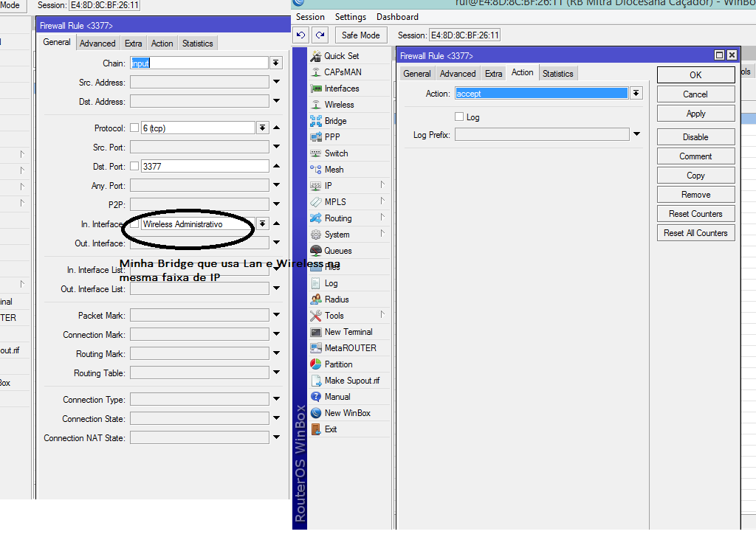
Task: Open Quick Set from sidebar icon
Action: (316, 56)
